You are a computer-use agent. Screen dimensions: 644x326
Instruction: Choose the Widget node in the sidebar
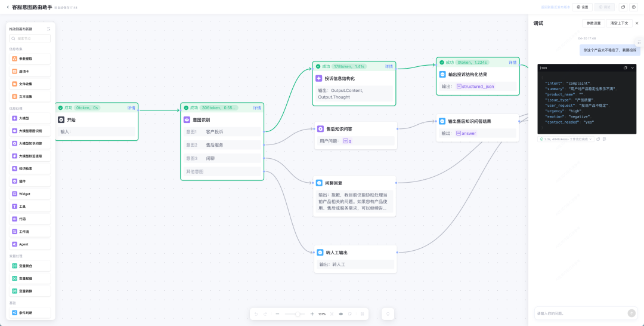point(30,193)
